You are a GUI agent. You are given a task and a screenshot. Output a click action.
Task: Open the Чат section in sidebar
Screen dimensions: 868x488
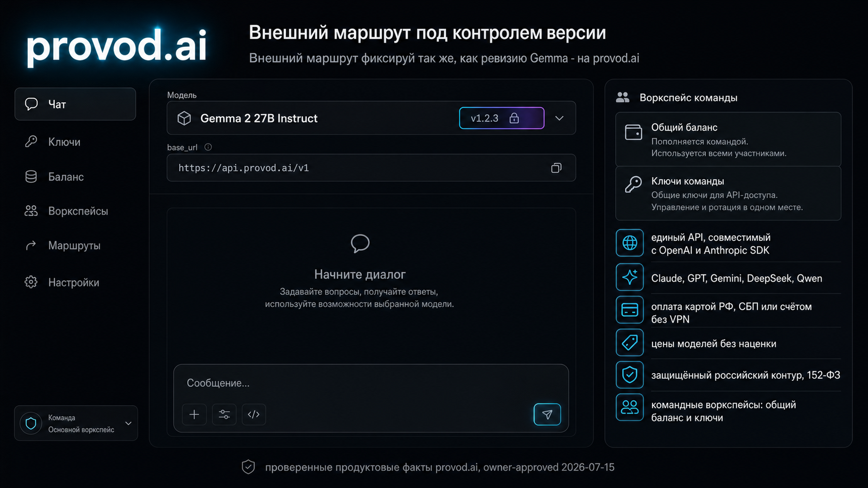point(75,104)
